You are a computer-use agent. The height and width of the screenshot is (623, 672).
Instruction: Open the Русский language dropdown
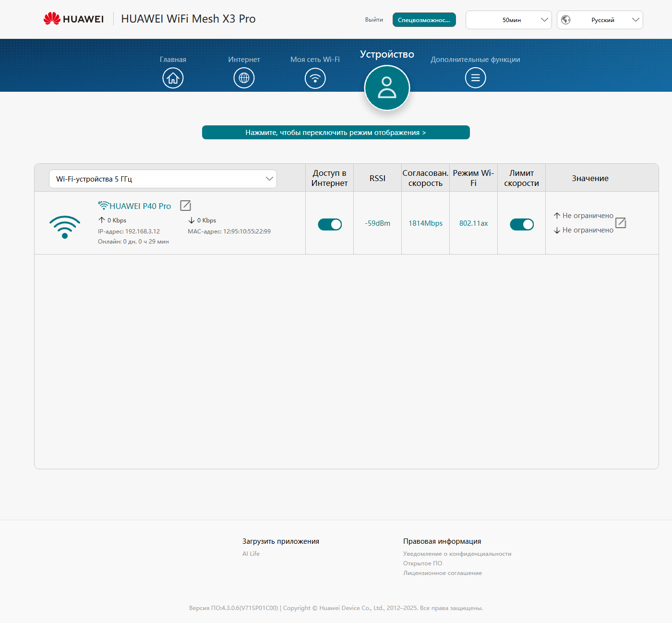pyautogui.click(x=600, y=20)
